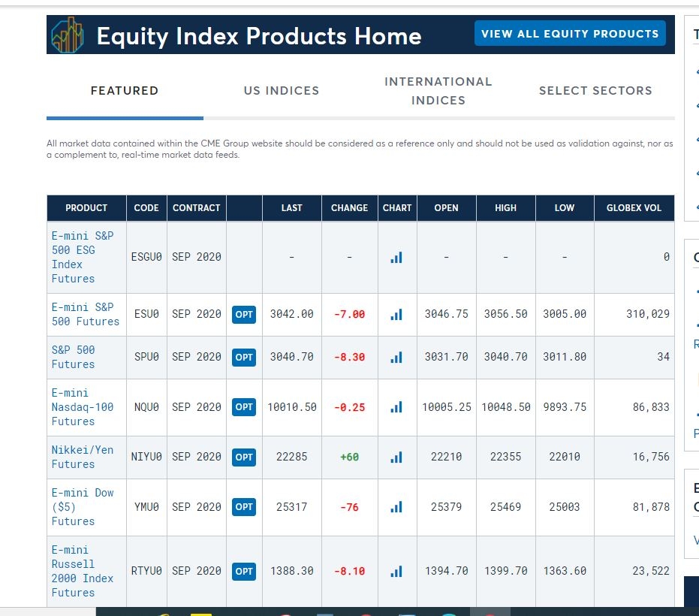
Task: Click the LOW column header
Action: 565,208
